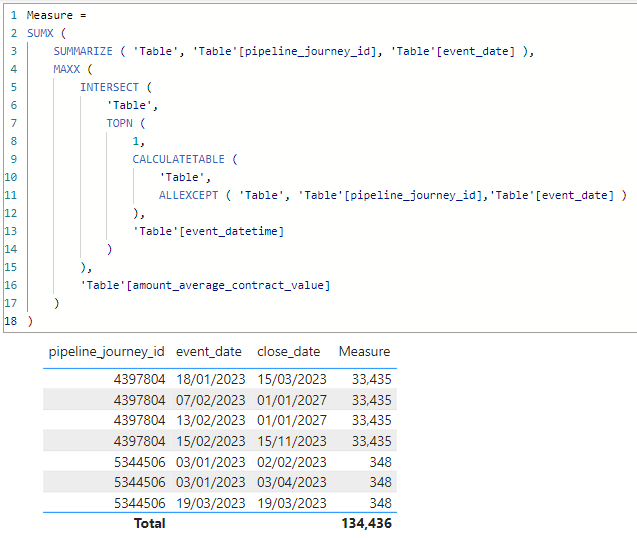Click the 'Measure =' text on line 1

coord(56,15)
